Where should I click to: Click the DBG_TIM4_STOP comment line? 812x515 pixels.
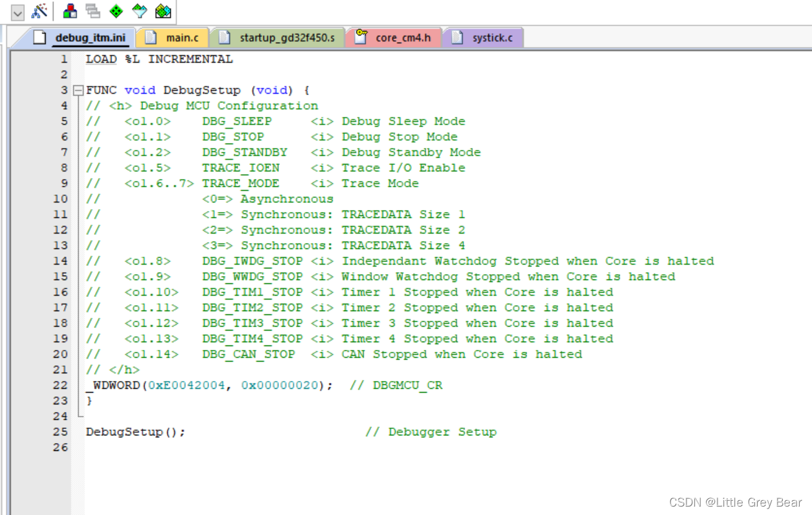click(350, 338)
